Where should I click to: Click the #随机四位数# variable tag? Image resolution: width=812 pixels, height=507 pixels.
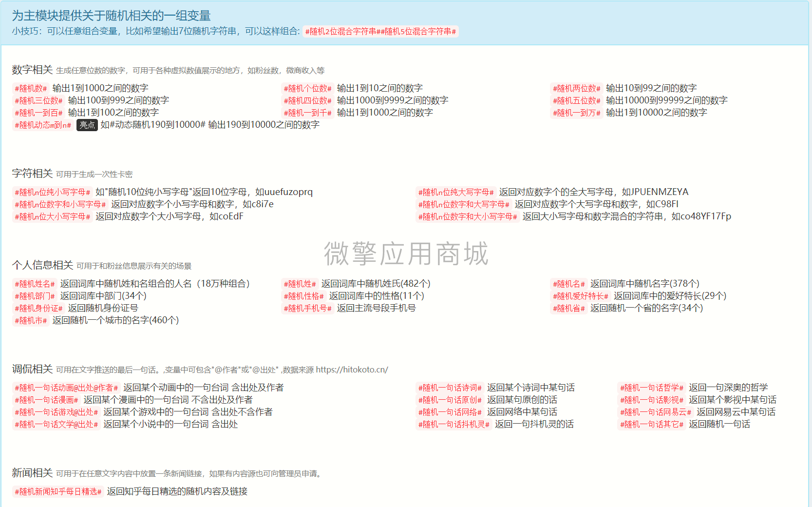pos(307,100)
